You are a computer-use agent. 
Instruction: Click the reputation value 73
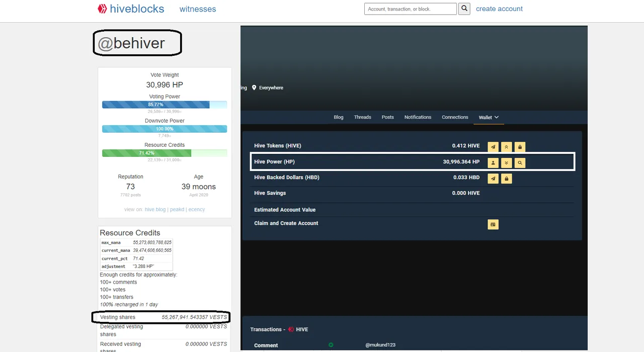coord(131,187)
